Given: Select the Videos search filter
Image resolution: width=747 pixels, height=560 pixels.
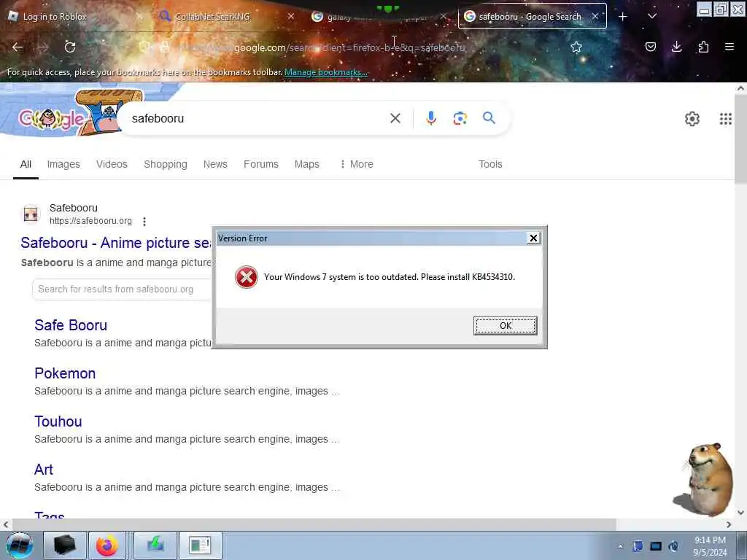Looking at the screenshot, I should point(112,164).
